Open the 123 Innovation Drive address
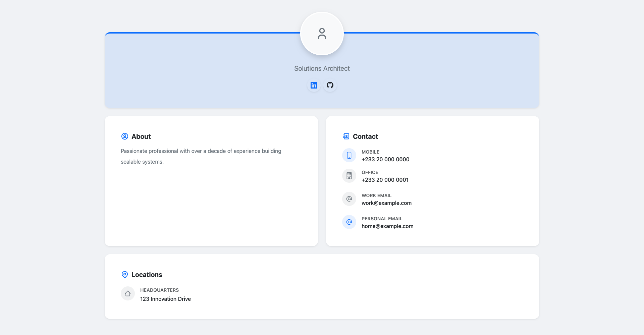The height and width of the screenshot is (335, 644). point(165,299)
